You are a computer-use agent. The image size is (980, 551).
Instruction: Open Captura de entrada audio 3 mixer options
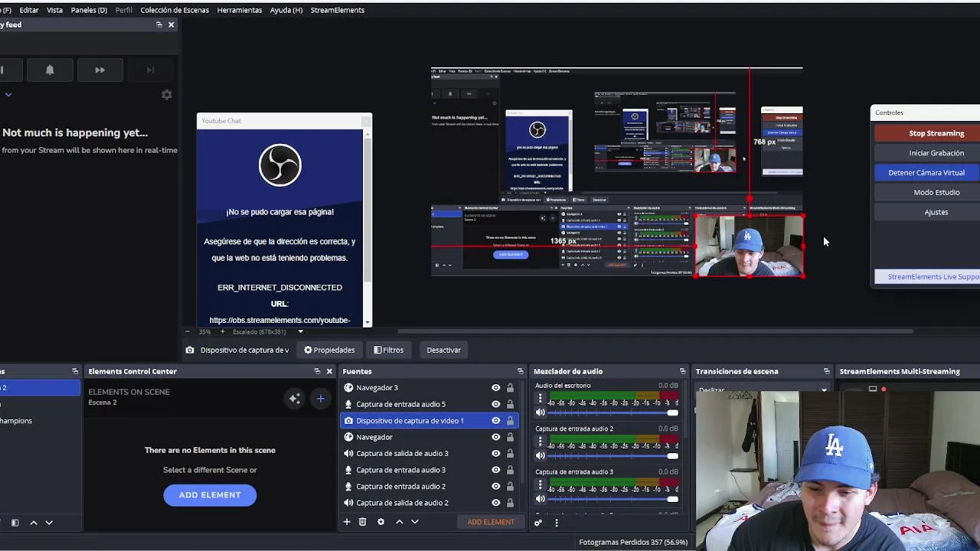540,484
